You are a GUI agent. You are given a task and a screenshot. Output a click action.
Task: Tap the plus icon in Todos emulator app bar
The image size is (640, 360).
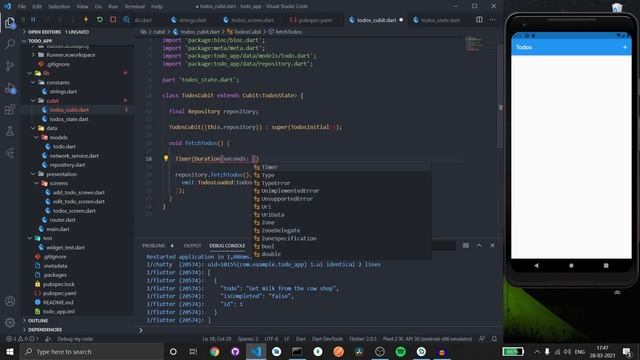pyautogui.click(x=625, y=47)
